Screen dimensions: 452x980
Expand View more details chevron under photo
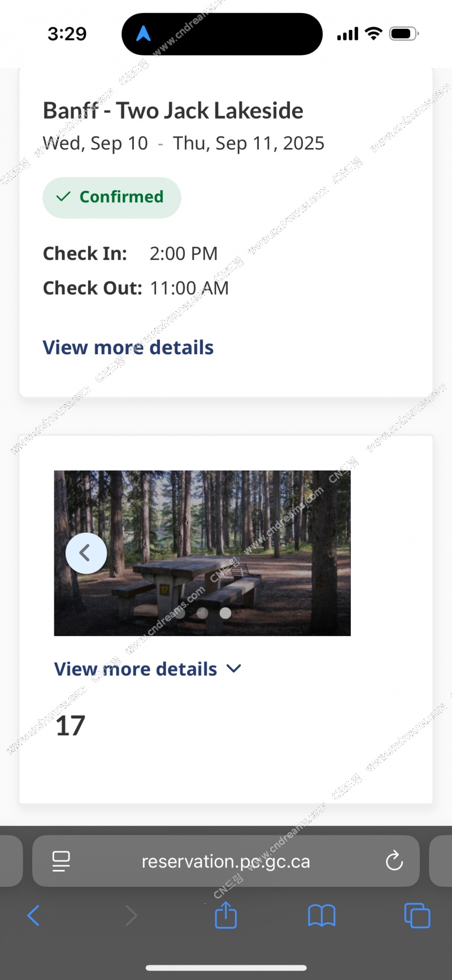point(234,669)
